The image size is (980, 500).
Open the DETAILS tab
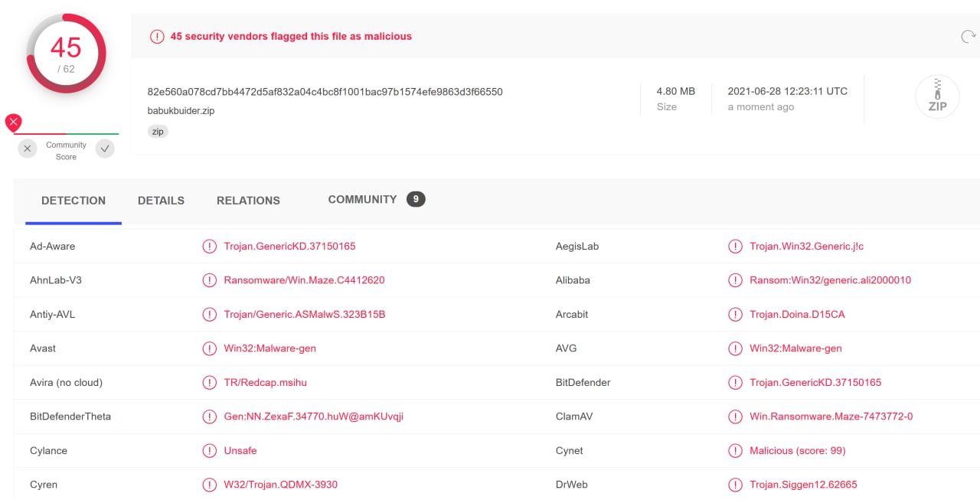pos(161,201)
